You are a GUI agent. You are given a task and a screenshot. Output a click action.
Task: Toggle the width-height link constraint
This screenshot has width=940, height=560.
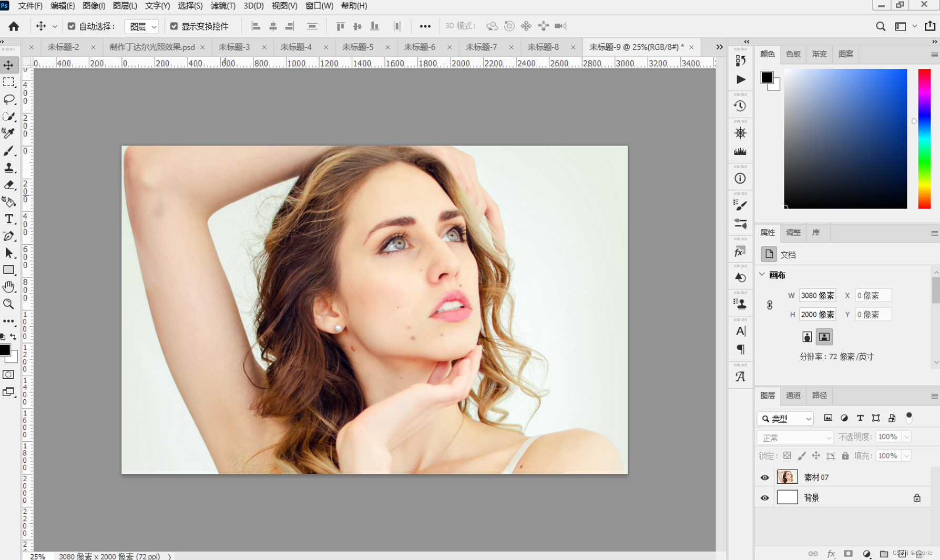770,305
